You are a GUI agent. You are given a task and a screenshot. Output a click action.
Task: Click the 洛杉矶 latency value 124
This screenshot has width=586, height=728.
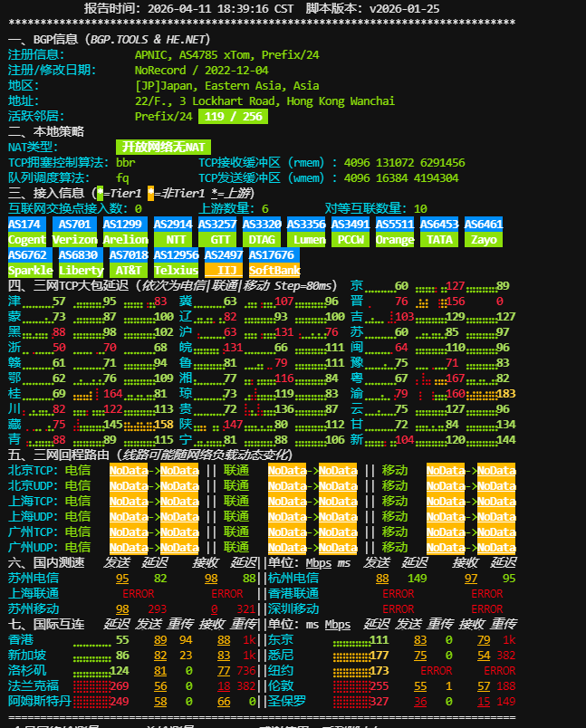[x=120, y=670]
